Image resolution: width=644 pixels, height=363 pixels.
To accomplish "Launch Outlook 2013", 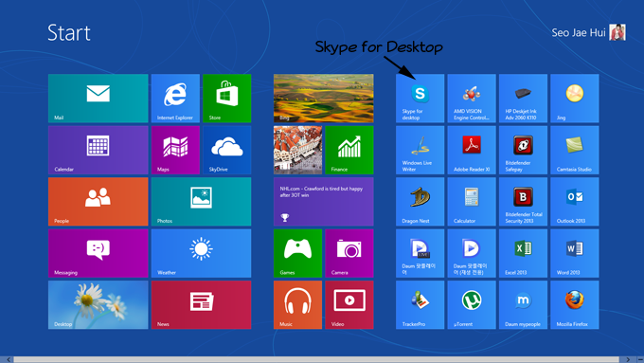I will click(575, 202).
